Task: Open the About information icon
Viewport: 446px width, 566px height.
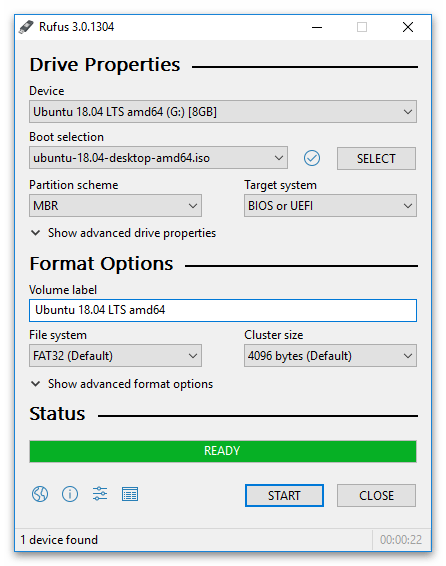Action: tap(70, 494)
